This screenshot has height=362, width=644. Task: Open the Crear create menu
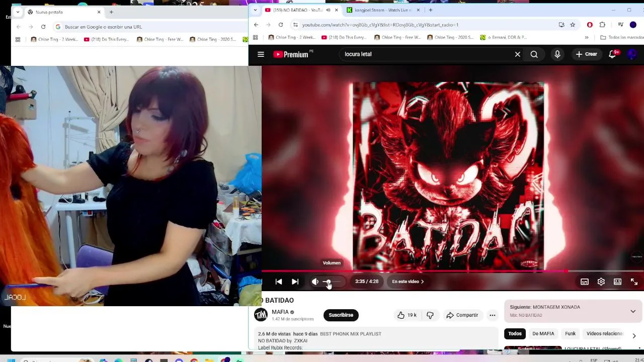[x=587, y=54]
